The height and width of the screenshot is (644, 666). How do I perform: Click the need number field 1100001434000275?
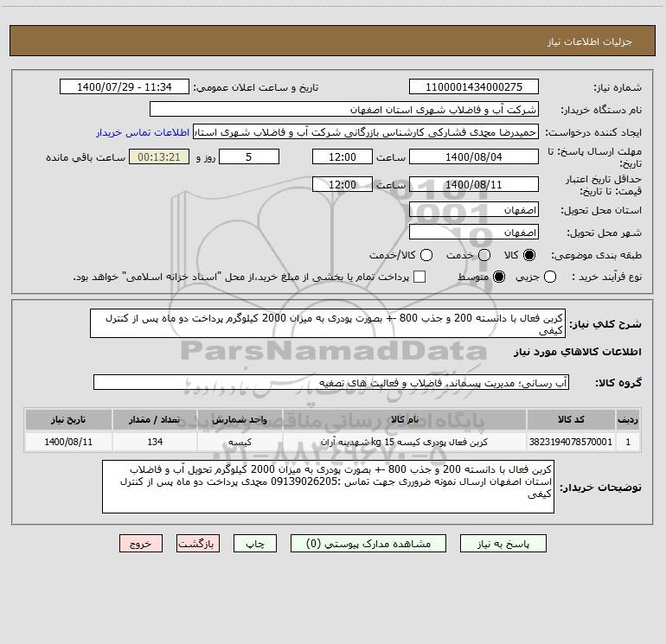[474, 86]
